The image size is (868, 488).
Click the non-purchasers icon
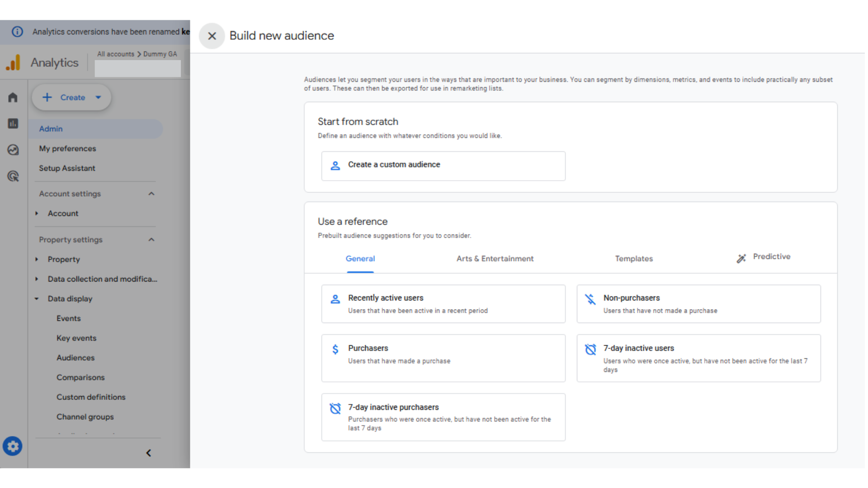coord(590,298)
